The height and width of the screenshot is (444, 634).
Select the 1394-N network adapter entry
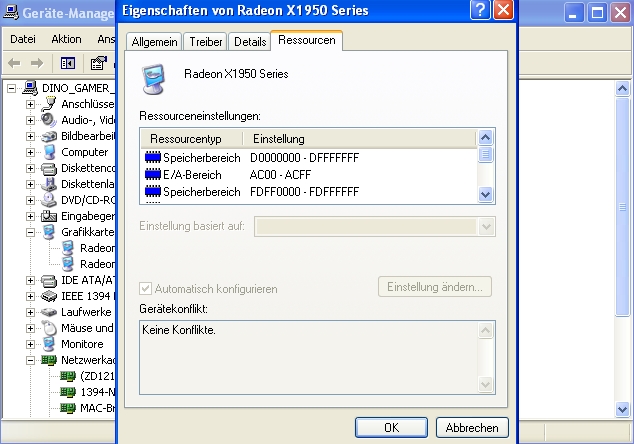pyautogui.click(x=87, y=392)
